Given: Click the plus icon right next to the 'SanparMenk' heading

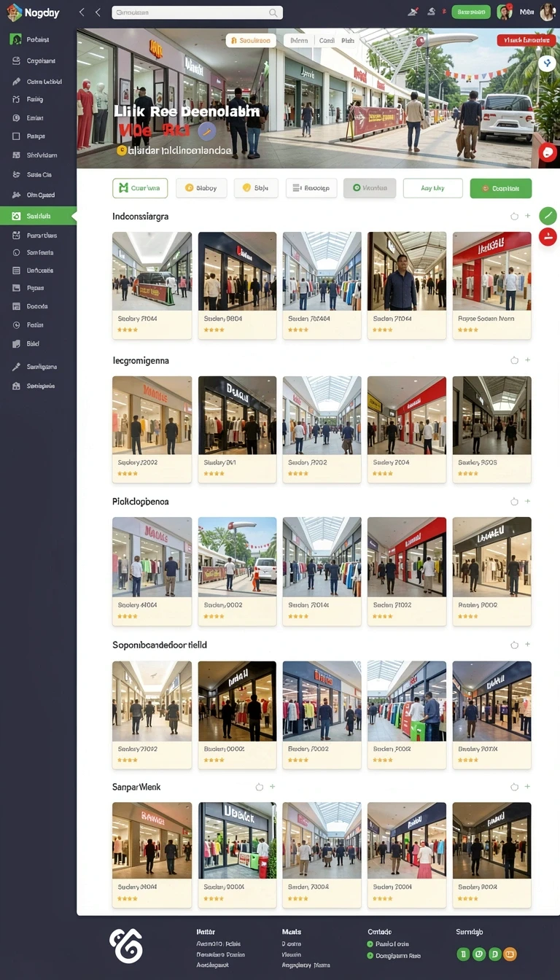Looking at the screenshot, I should coord(273,787).
